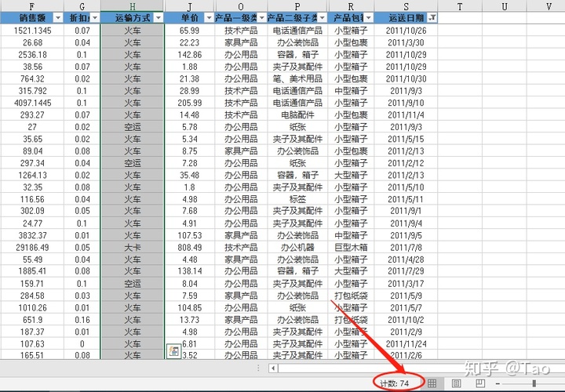Select the 大卡 shipping cell
This screenshot has height=392, width=565.
click(x=133, y=247)
